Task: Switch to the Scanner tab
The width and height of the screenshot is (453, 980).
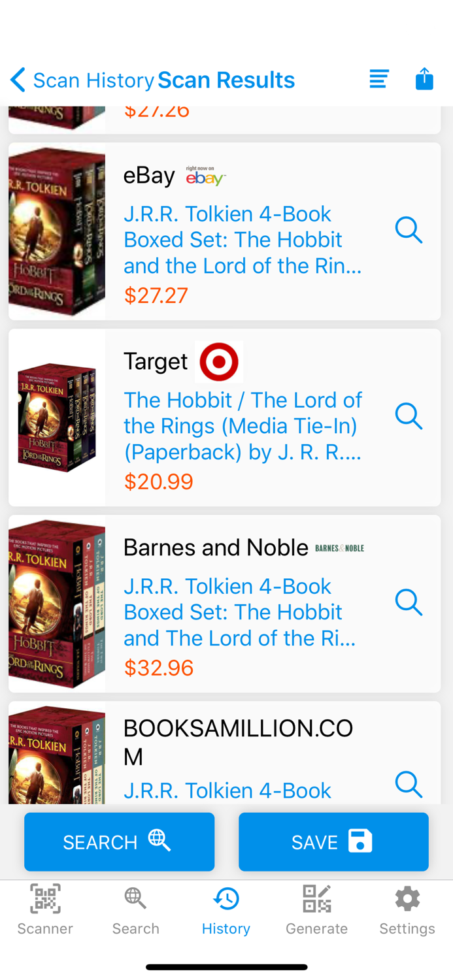Action: coord(45,910)
